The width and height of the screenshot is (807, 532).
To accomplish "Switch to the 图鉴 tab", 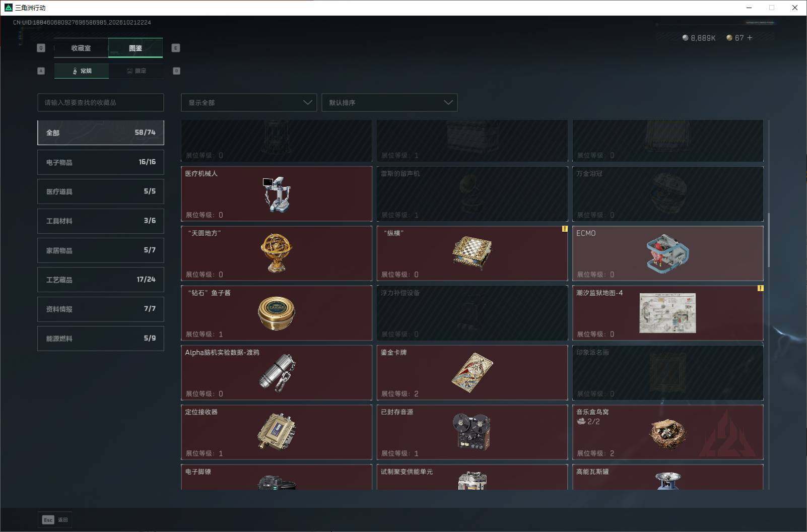I will click(136, 48).
